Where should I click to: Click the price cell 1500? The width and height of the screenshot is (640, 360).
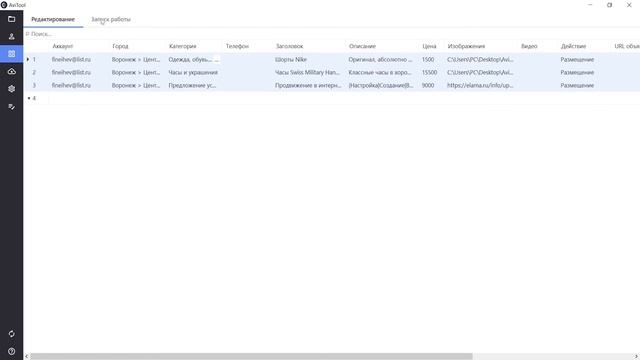428,60
